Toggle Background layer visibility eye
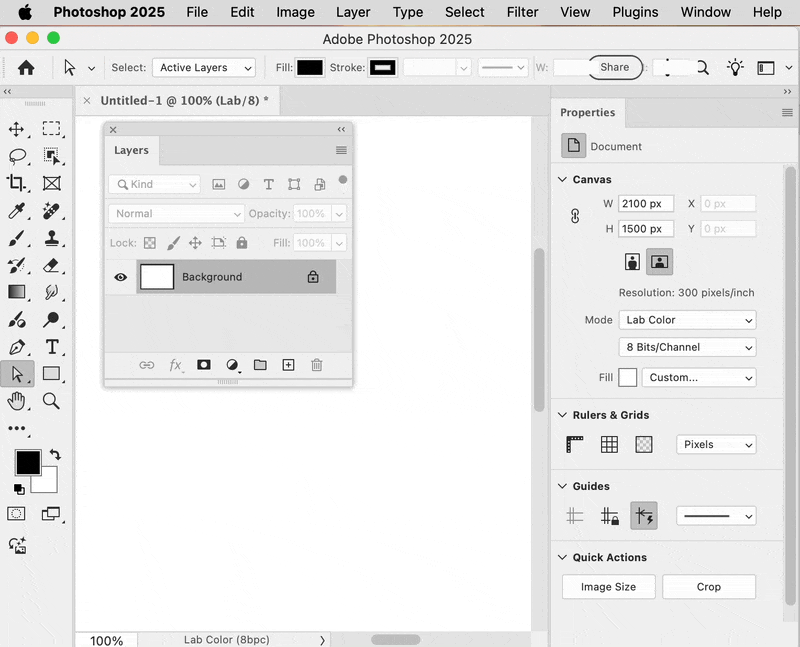Screen dimensions: 800x647 (x=120, y=277)
